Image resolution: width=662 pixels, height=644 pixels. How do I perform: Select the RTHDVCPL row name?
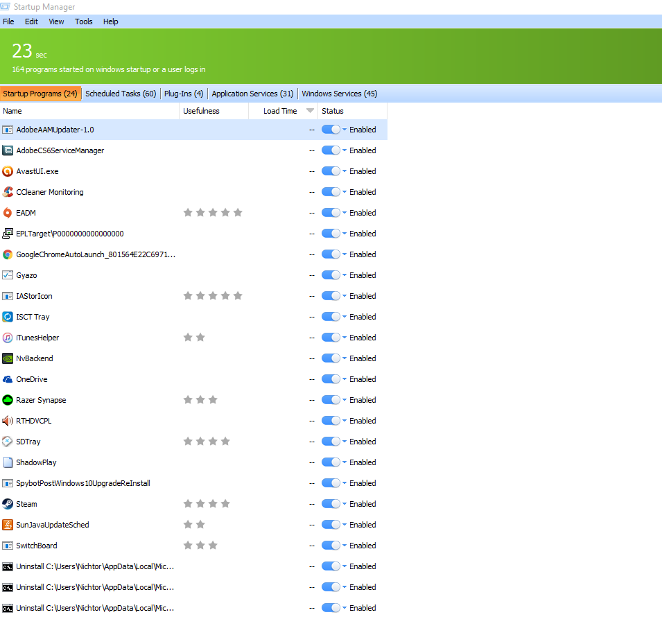pos(34,421)
